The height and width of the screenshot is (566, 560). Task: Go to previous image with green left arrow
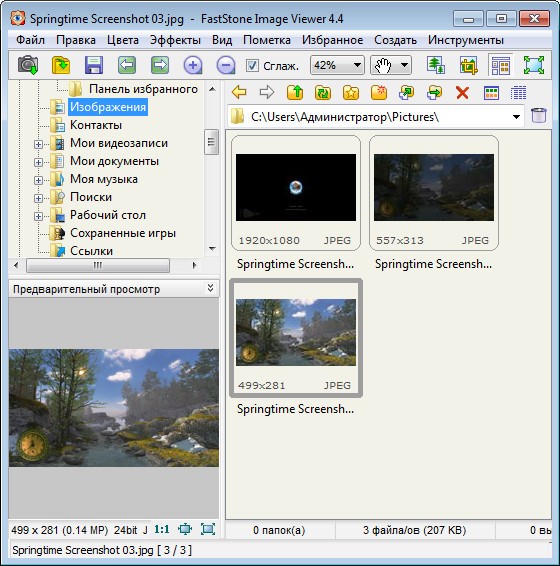[x=127, y=65]
